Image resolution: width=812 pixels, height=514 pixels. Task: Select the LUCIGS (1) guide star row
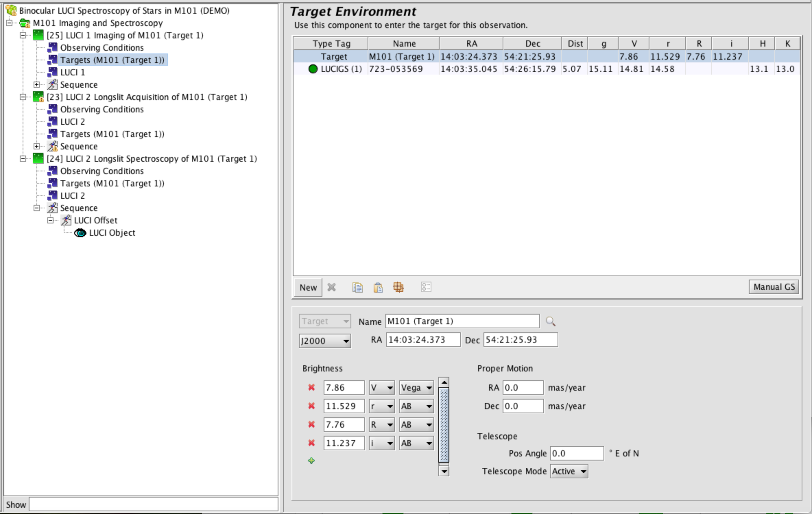pos(547,69)
